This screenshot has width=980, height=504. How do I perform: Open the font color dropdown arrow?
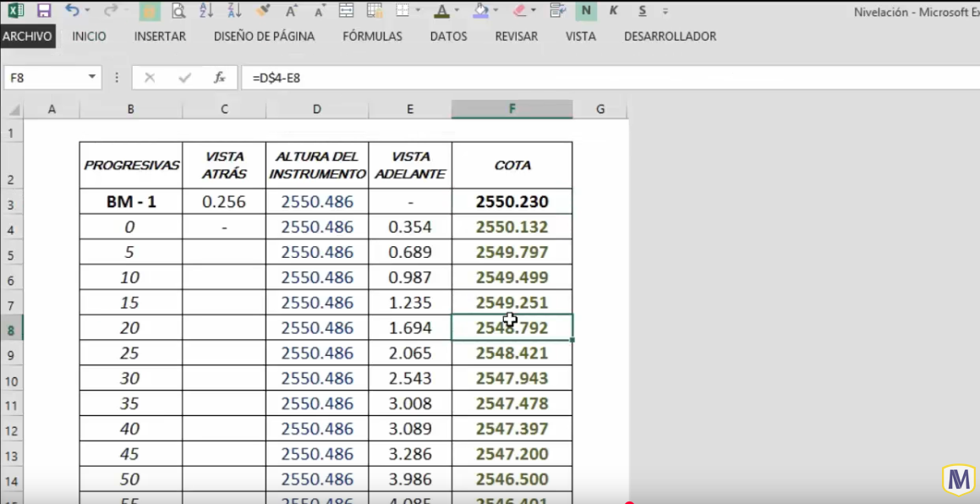click(x=457, y=11)
